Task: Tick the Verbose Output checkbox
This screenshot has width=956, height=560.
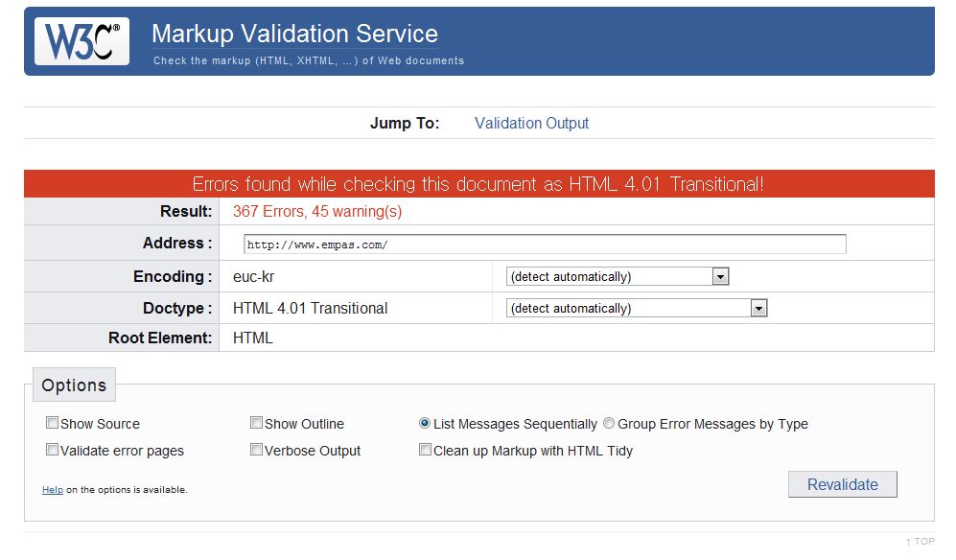Action: click(257, 450)
